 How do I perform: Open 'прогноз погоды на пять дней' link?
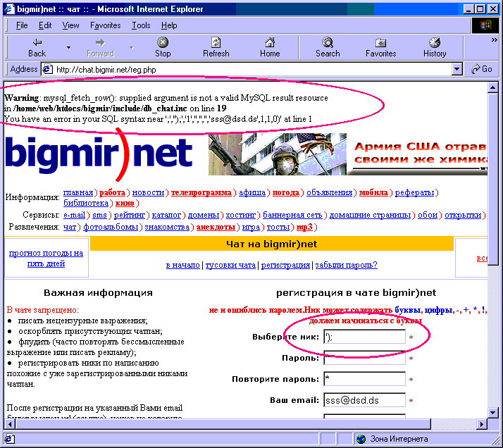click(x=46, y=258)
